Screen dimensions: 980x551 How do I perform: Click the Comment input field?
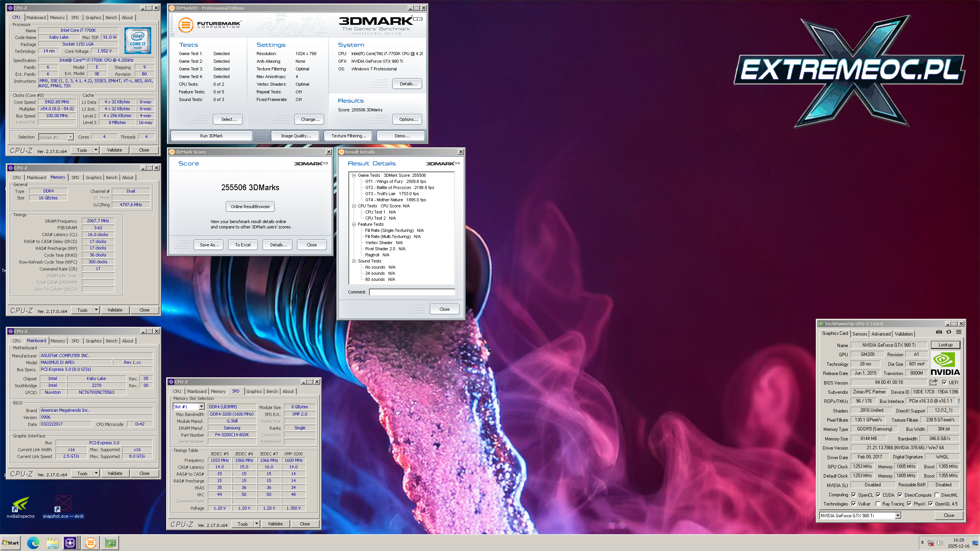tap(412, 292)
